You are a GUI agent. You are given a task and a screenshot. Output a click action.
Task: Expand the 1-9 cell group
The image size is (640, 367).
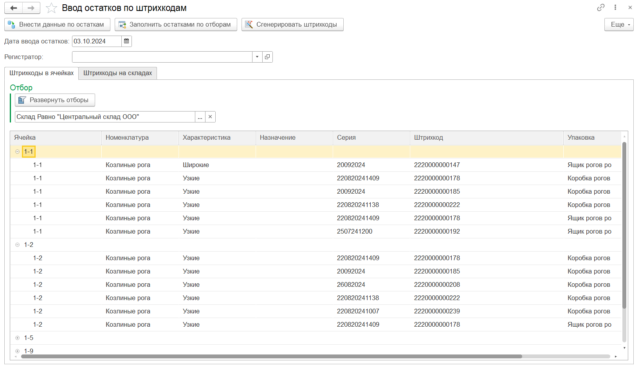coord(17,351)
